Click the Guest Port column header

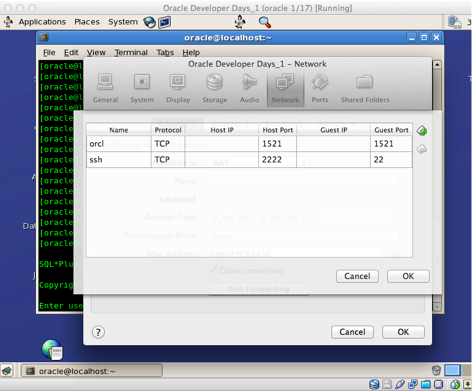click(391, 130)
